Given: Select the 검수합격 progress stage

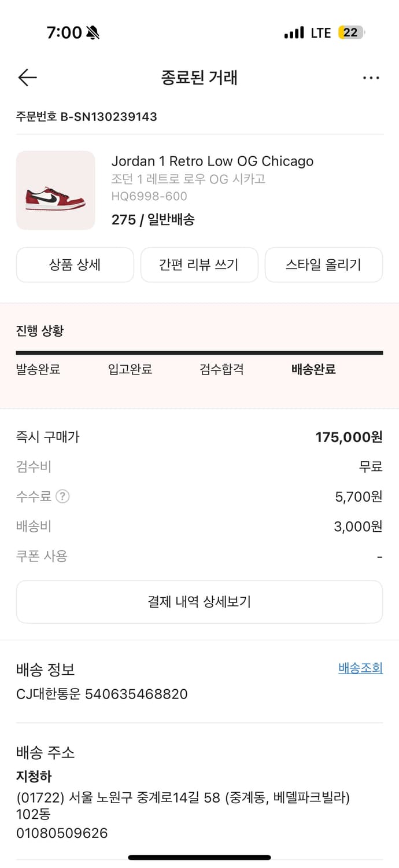Looking at the screenshot, I should 220,369.
